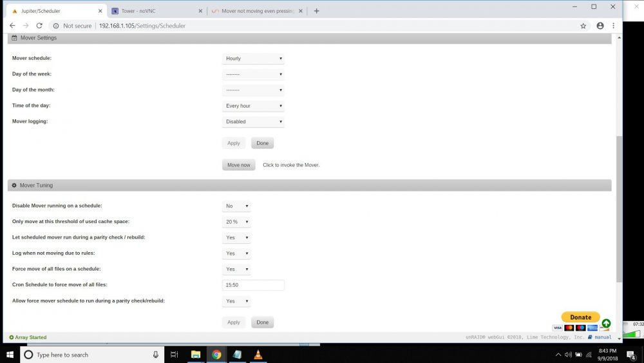This screenshot has width=644, height=363.
Task: Click Done in Mover Tuning
Action: (x=263, y=322)
